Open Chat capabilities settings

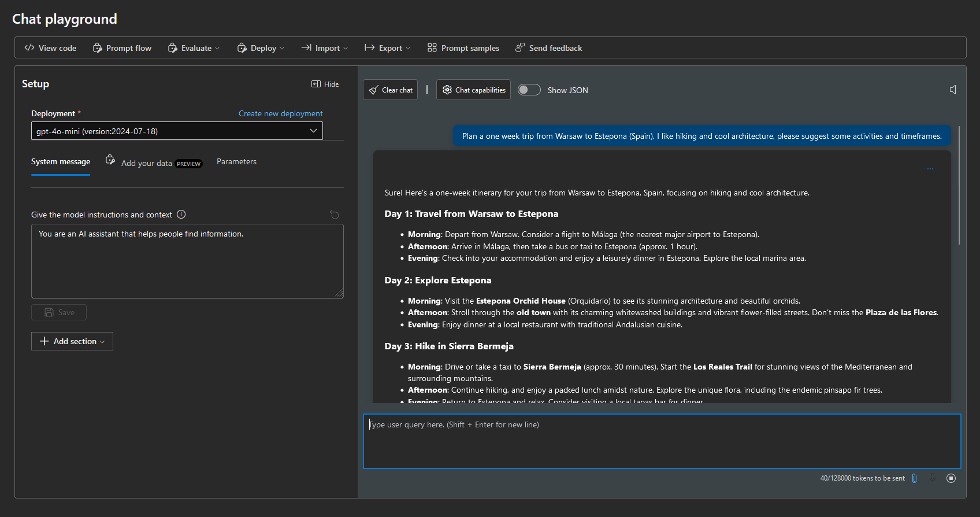click(473, 90)
